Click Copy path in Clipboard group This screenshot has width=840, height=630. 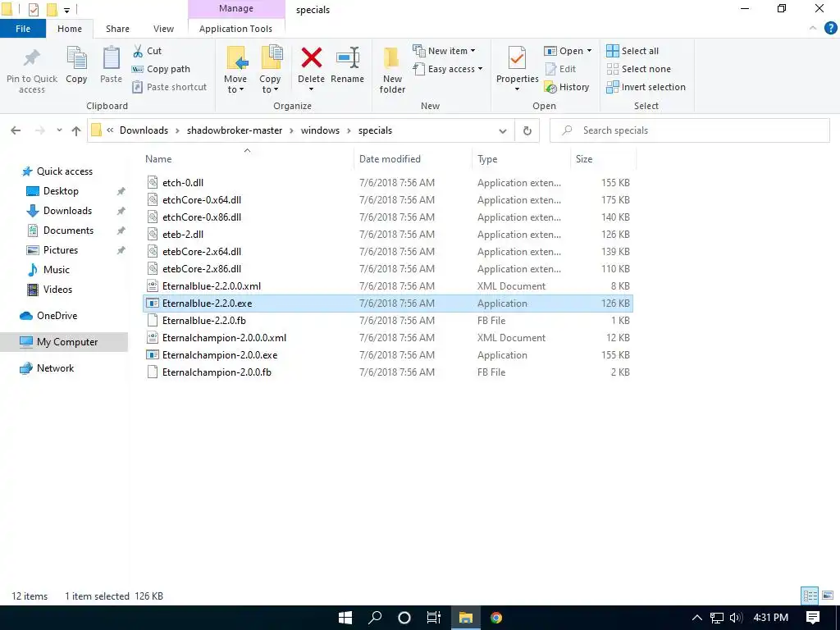tap(161, 69)
